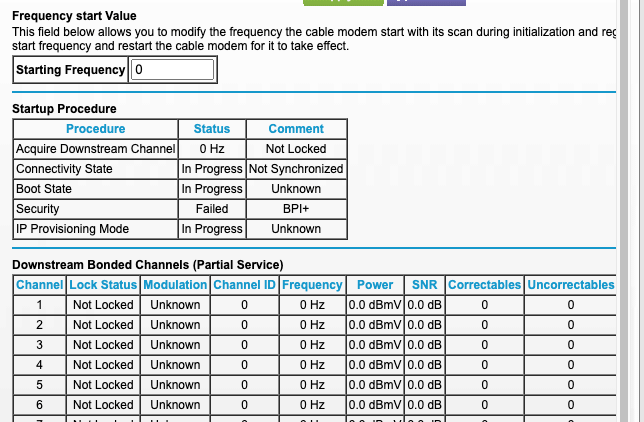
Task: Click the 'Not Synchronized' comment cell
Action: 296,169
